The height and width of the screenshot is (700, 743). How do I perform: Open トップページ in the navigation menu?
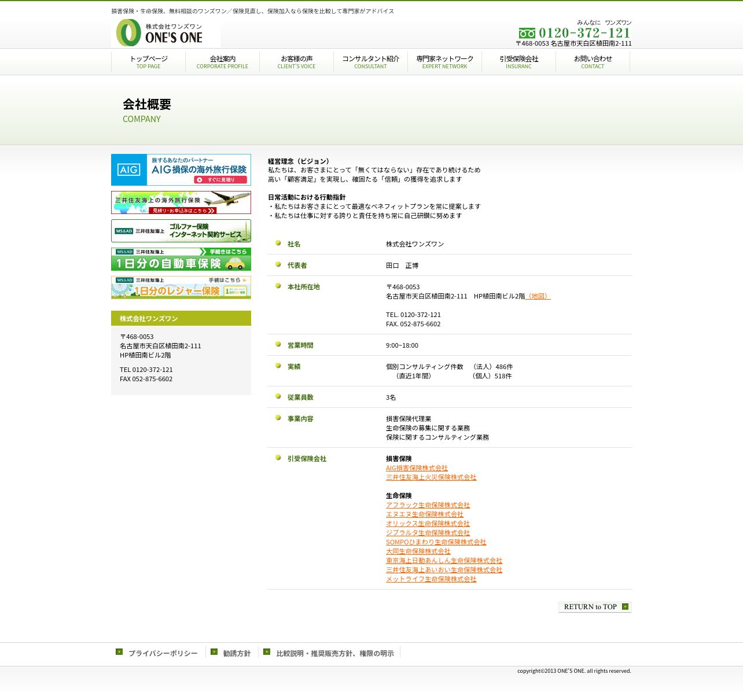[x=149, y=62]
